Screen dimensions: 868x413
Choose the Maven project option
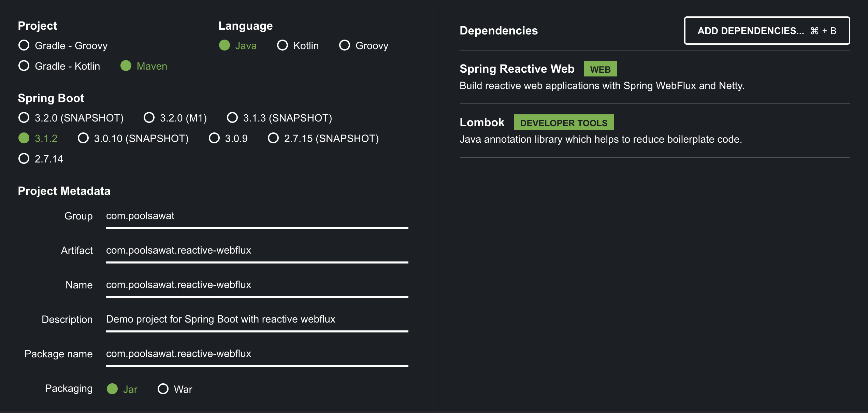144,66
